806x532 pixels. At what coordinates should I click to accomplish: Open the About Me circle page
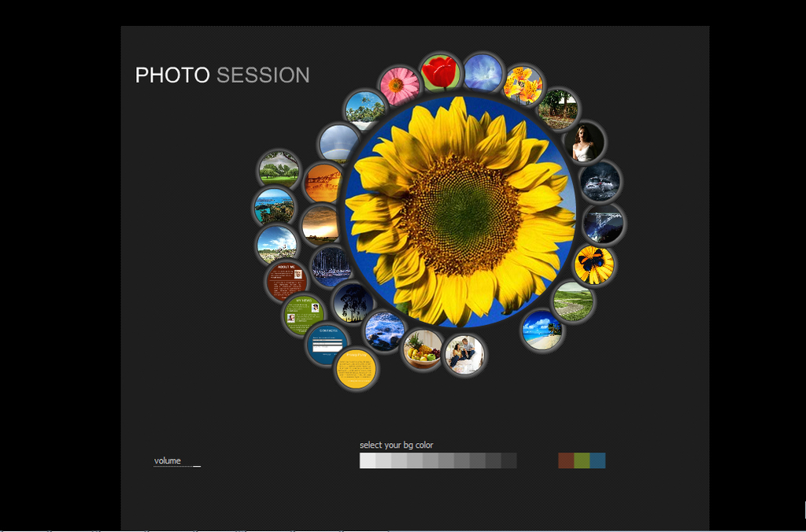point(286,282)
